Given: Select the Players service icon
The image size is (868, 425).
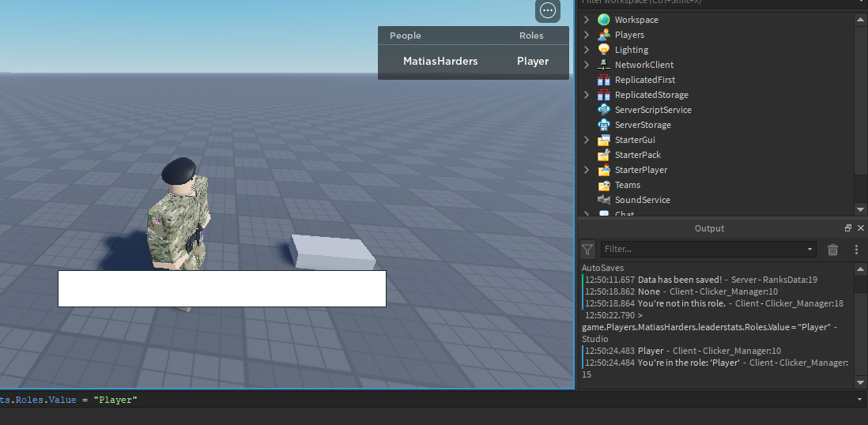Looking at the screenshot, I should pos(603,35).
